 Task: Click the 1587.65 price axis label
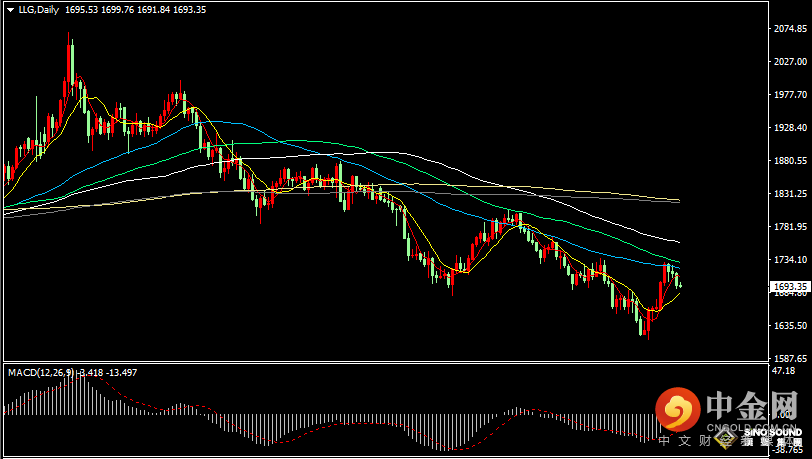790,358
